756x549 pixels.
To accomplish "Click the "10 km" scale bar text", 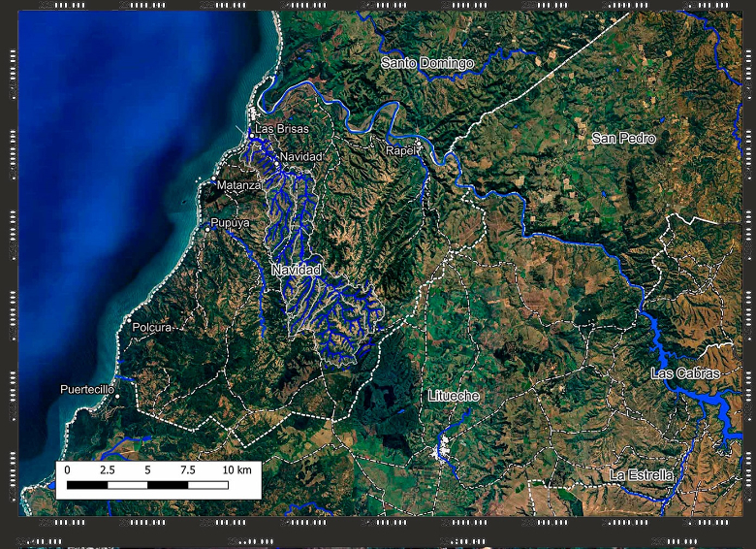I will 236,469.
